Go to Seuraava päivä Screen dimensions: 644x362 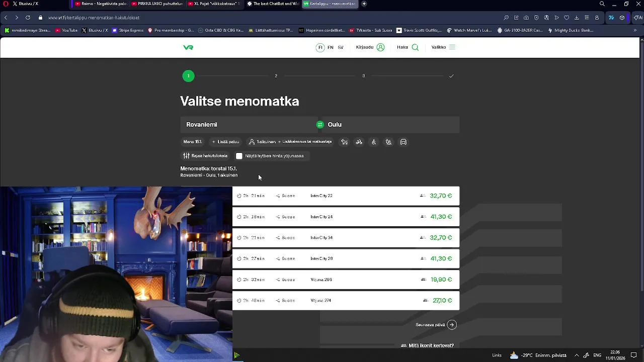[436, 325]
